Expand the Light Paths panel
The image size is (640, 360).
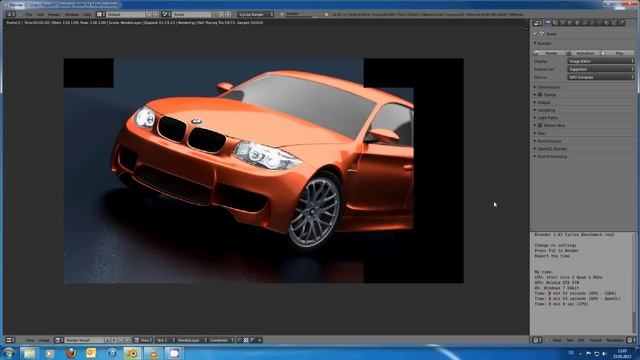point(547,118)
